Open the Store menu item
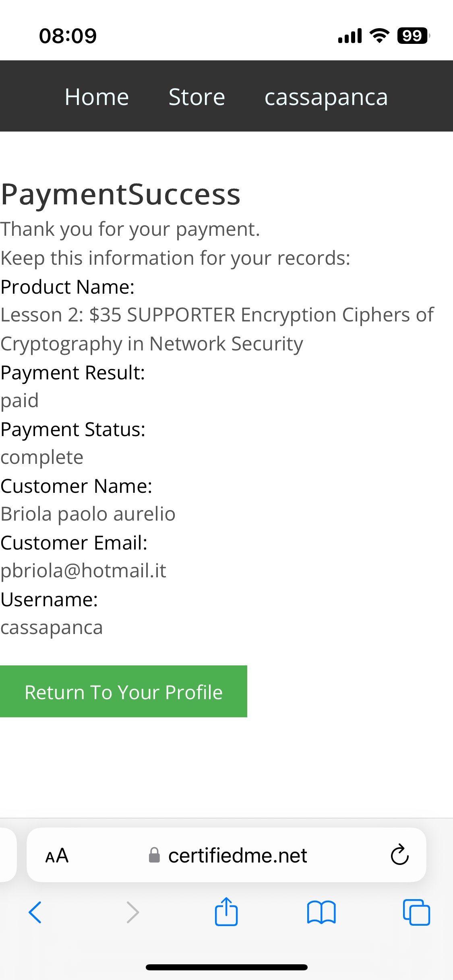The image size is (453, 980). coord(197,97)
